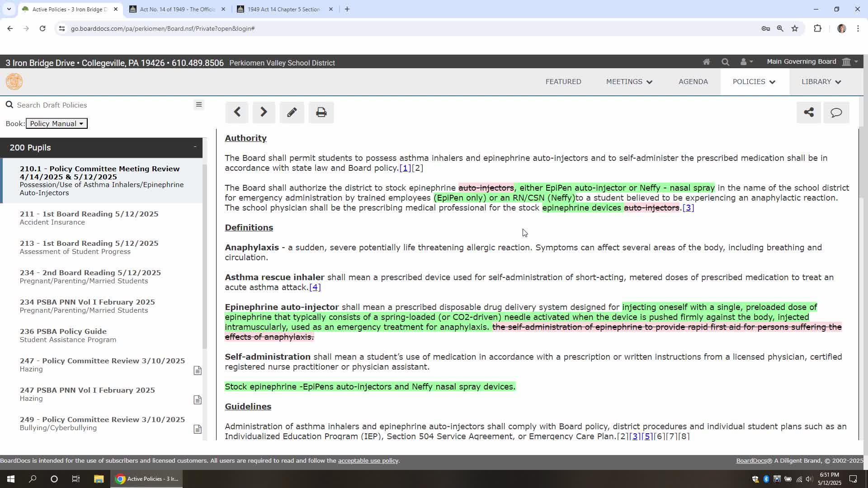Click the previous policy arrow button
Screen dimensions: 868x488
pyautogui.click(x=237, y=112)
